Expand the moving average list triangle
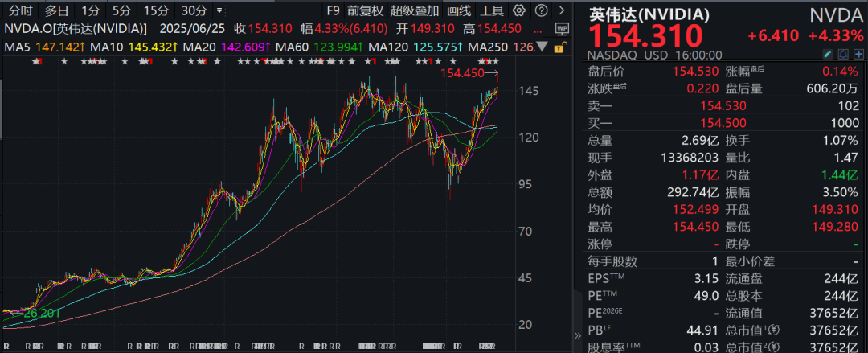 click(542, 47)
